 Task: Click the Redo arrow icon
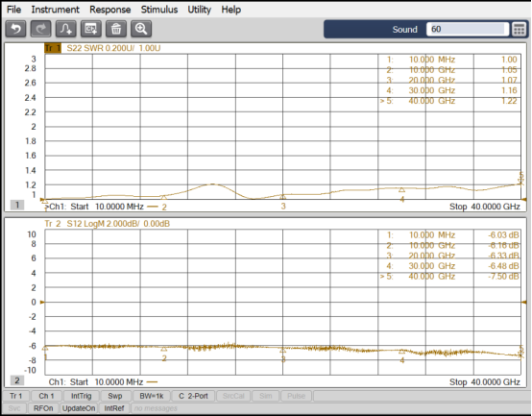[x=40, y=29]
